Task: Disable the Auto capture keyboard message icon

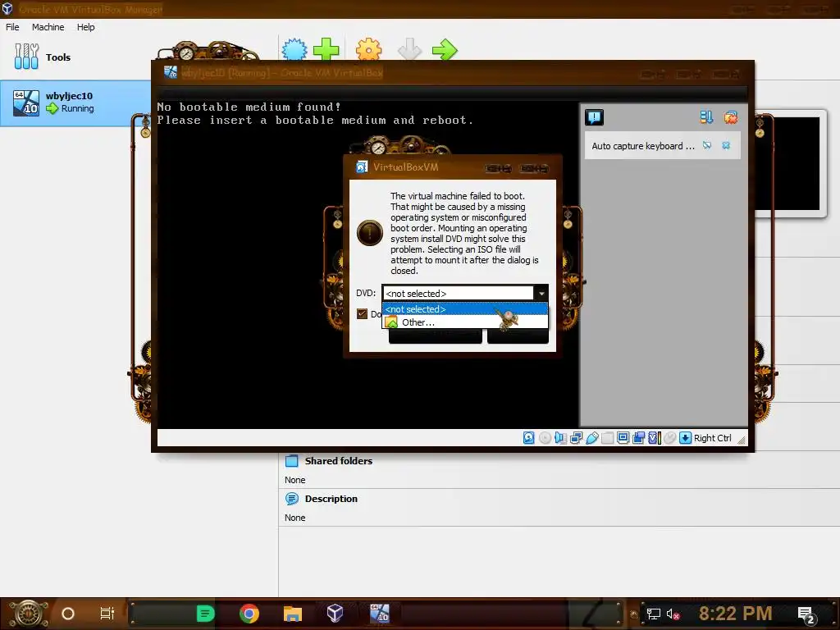Action: tap(707, 145)
